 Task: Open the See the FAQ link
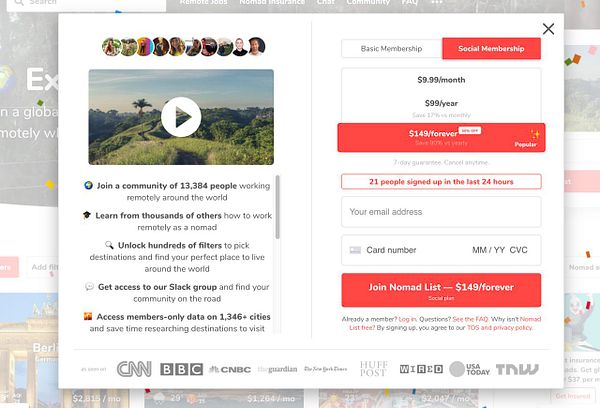pos(470,319)
